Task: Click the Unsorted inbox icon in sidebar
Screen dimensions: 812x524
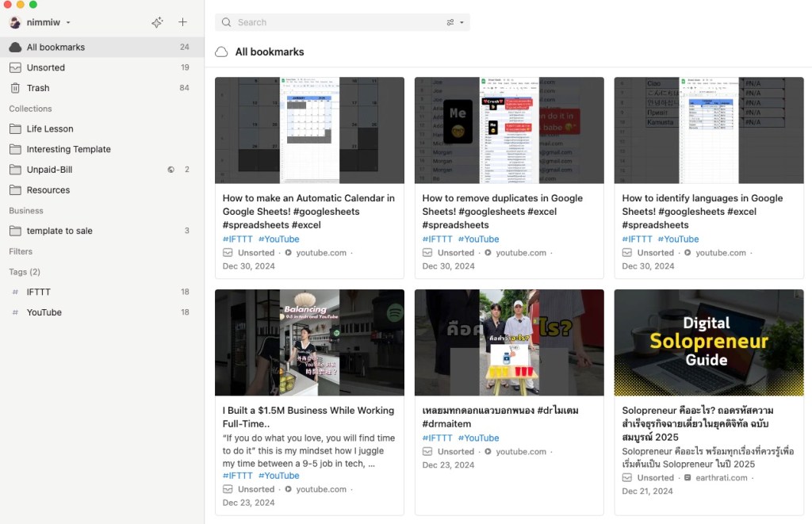Action: (x=16, y=67)
